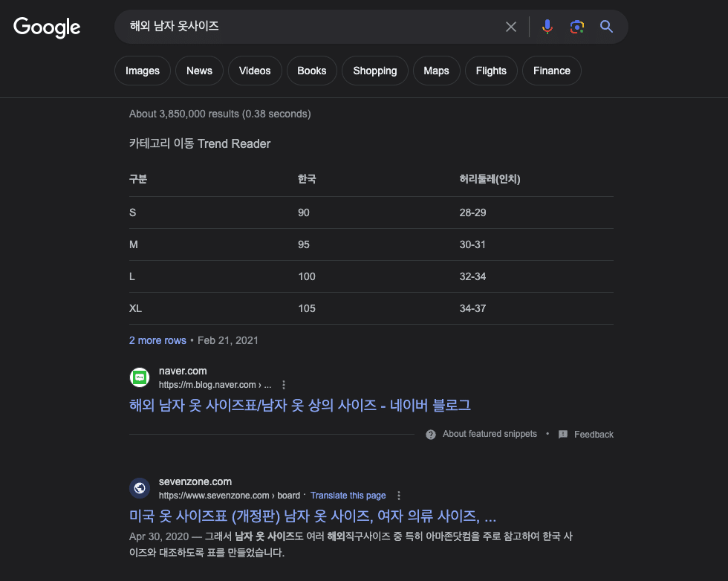Image resolution: width=728 pixels, height=581 pixels.
Task: Open the sevenzone.com result options menu
Action: [x=398, y=496]
